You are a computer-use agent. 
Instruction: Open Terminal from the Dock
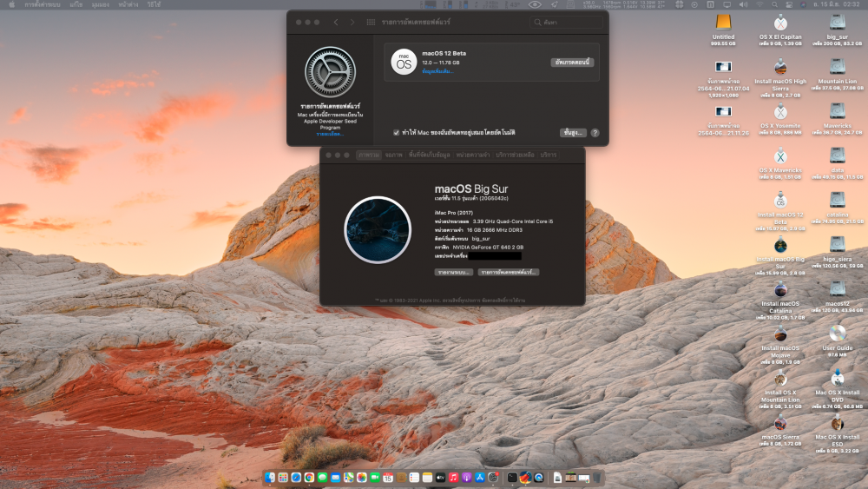(x=512, y=478)
